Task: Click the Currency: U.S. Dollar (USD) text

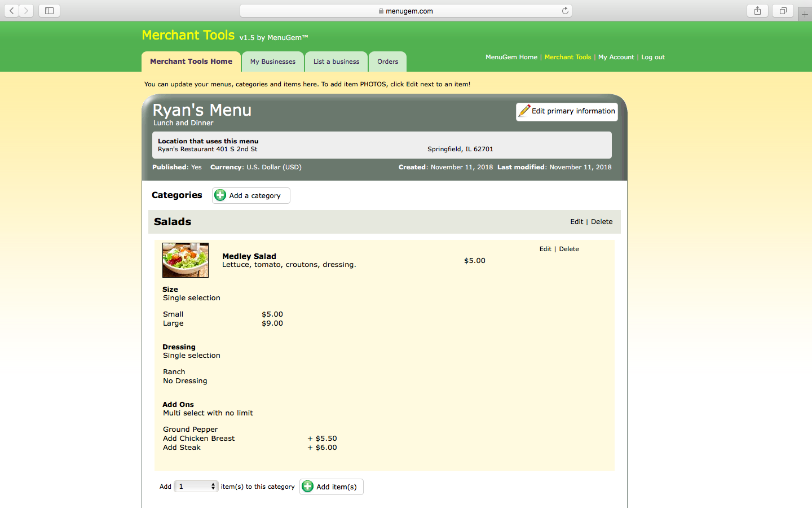Action: pos(256,168)
